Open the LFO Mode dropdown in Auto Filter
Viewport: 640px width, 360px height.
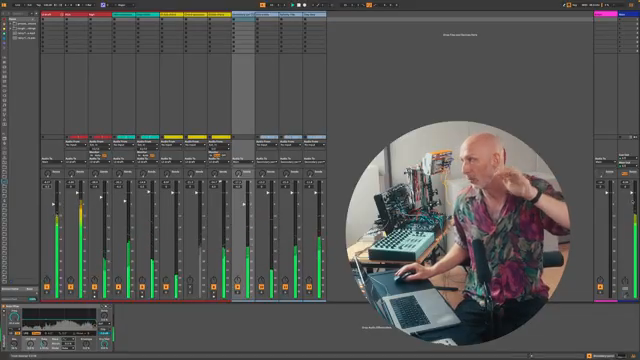(x=68, y=348)
